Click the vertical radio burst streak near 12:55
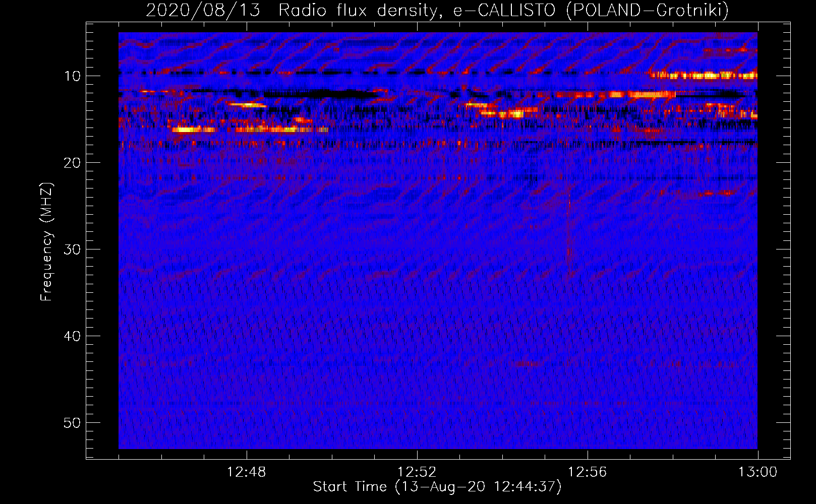This screenshot has width=816, height=504. click(x=569, y=233)
